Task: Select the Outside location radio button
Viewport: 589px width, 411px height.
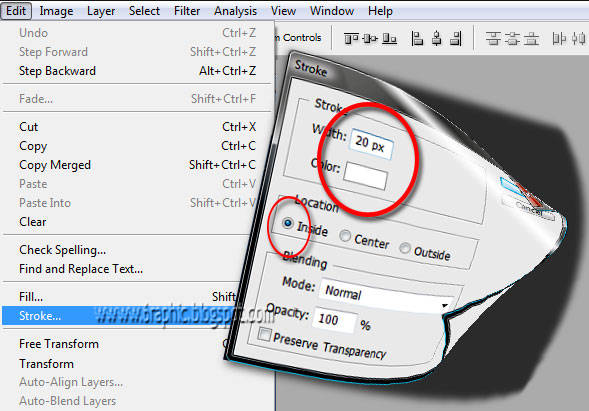Action: point(405,248)
